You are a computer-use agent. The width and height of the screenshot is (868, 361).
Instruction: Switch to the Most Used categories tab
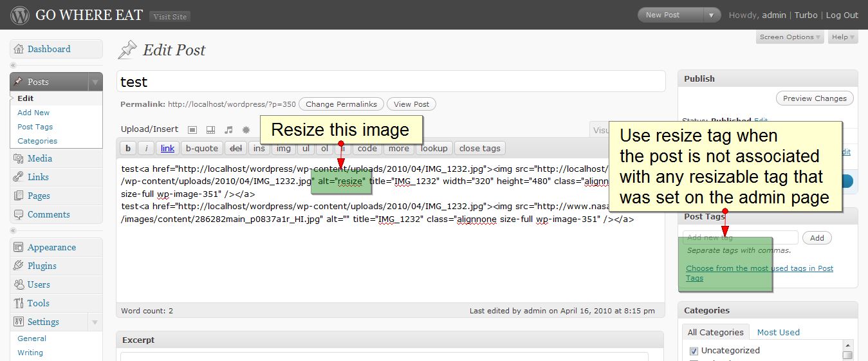778,332
